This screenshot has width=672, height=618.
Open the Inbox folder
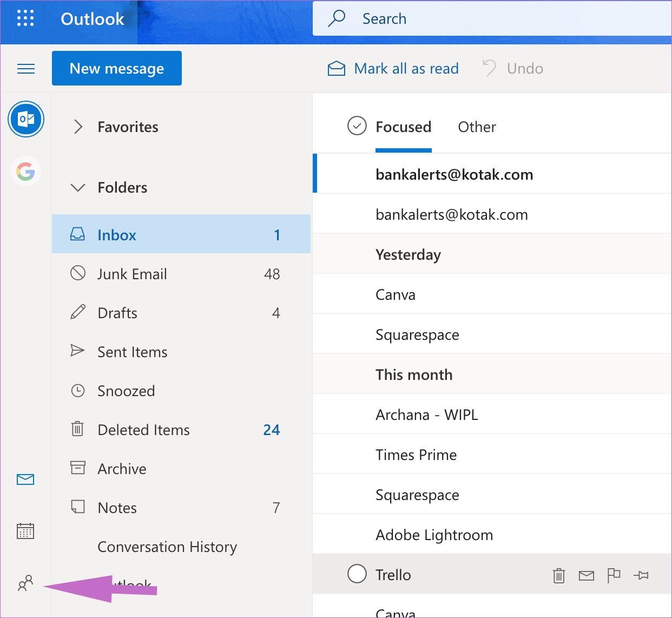pyautogui.click(x=181, y=234)
